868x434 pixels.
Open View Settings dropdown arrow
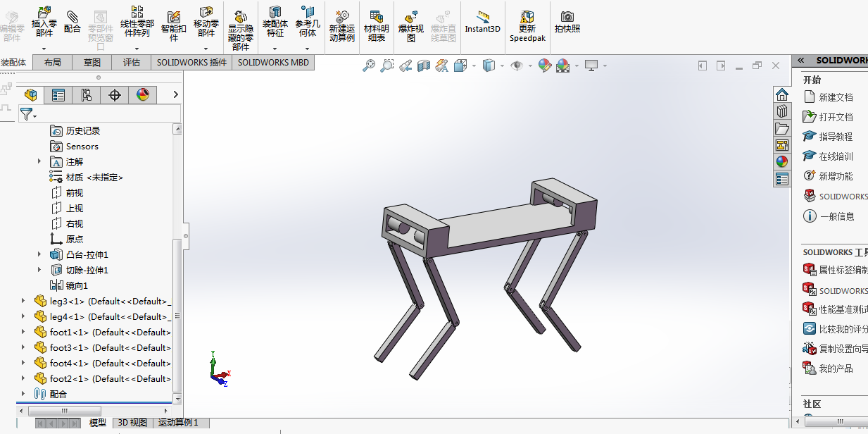(605, 66)
